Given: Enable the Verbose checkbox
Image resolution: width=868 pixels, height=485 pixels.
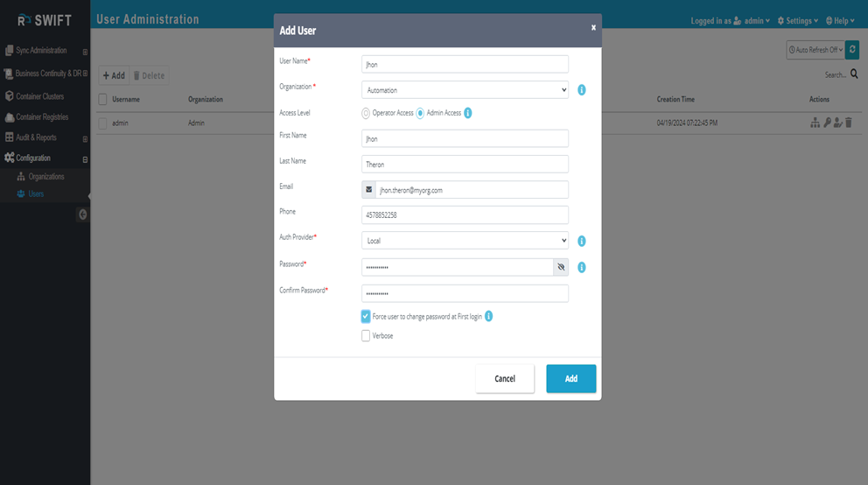Looking at the screenshot, I should (x=366, y=335).
